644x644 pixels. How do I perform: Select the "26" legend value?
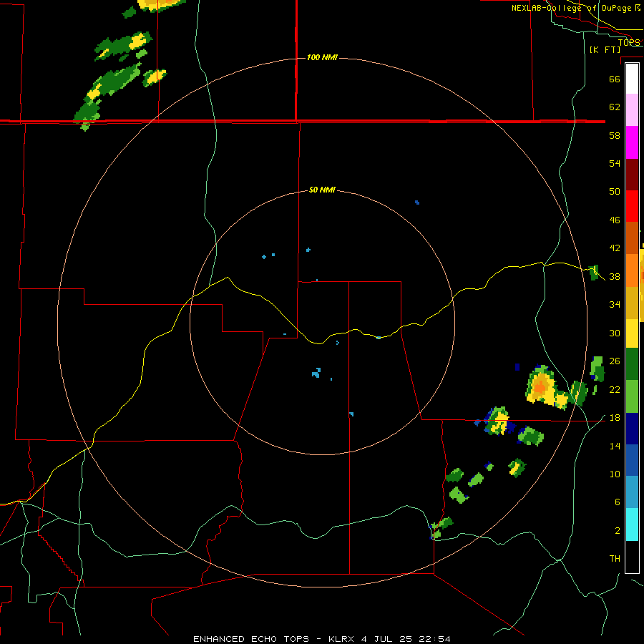[x=615, y=361]
